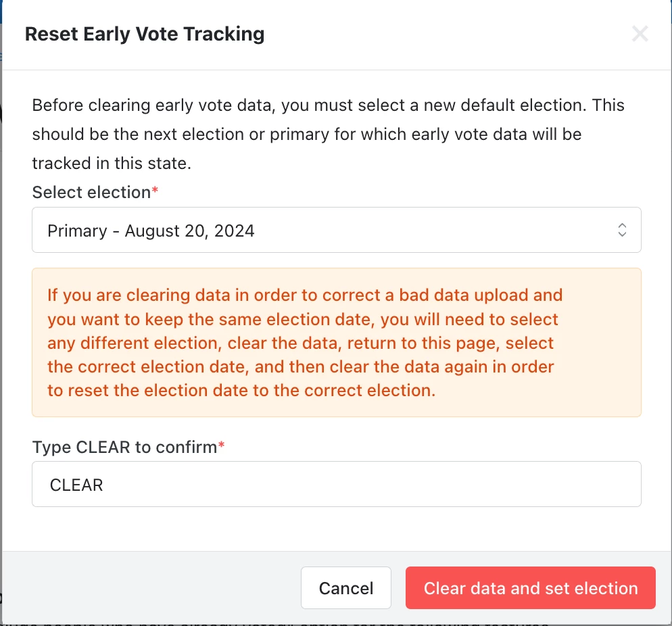Close the Reset Early Vote Tracking dialog

tap(640, 34)
